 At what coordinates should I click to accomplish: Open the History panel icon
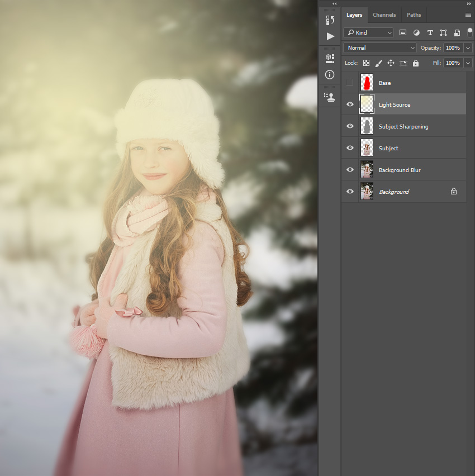coord(330,20)
